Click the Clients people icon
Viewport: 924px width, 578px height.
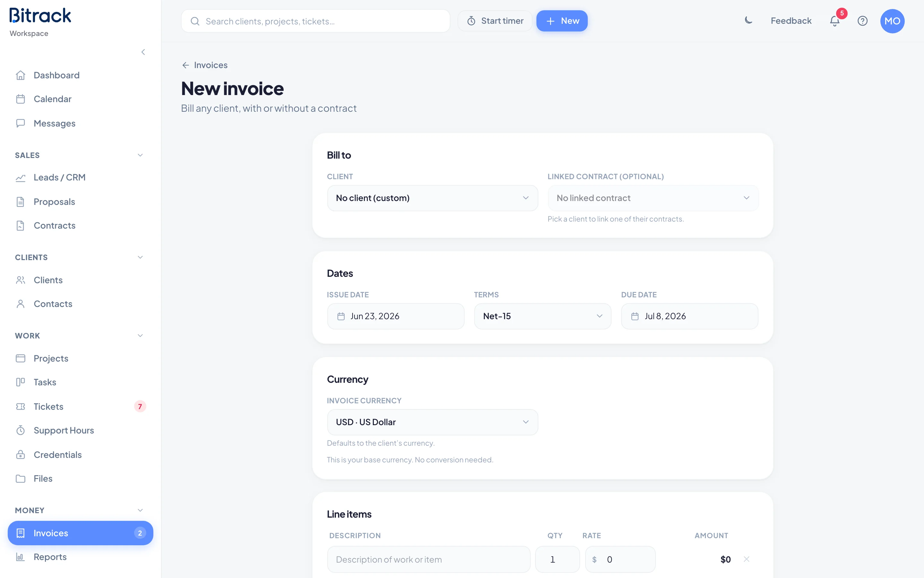point(21,280)
